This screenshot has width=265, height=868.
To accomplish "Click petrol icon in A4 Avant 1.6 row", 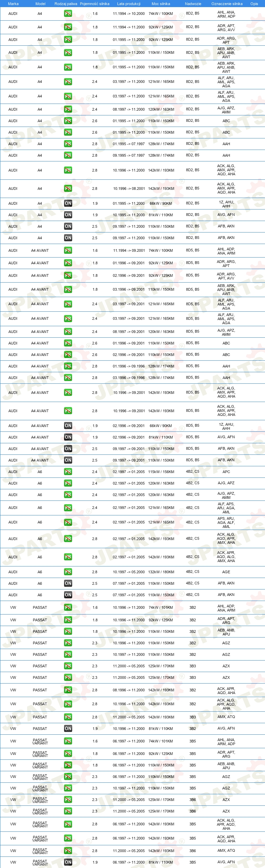I will [68, 251].
